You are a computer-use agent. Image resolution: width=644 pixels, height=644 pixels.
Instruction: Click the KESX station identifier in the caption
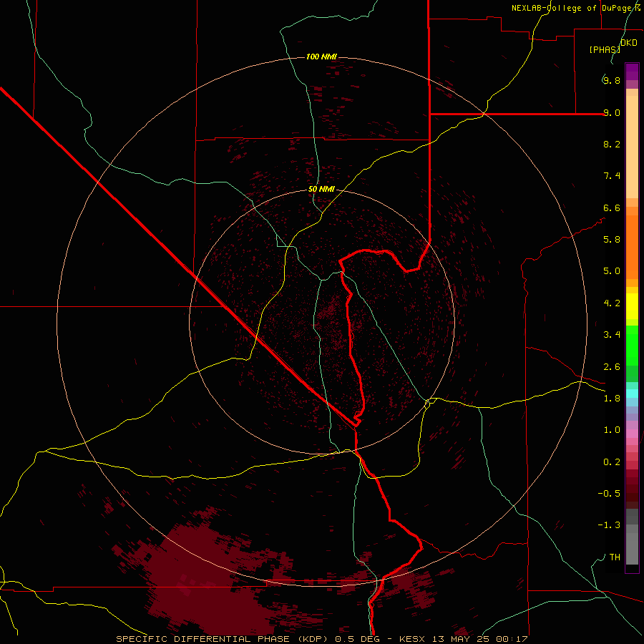[x=412, y=639]
